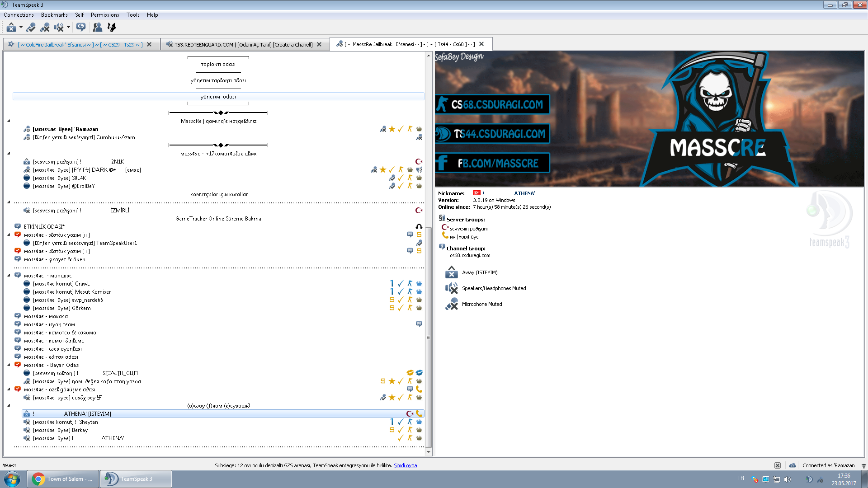
Task: Dismiss the news ticker with X icon
Action: [777, 465]
